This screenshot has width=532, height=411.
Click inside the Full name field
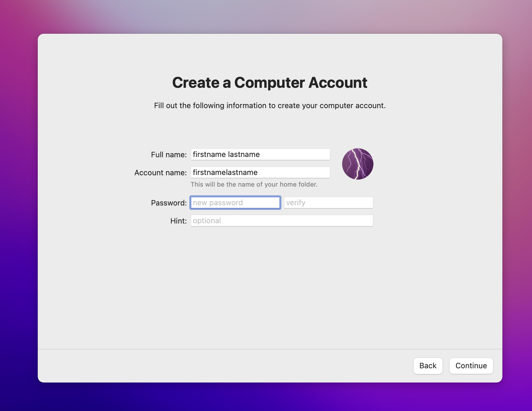260,154
